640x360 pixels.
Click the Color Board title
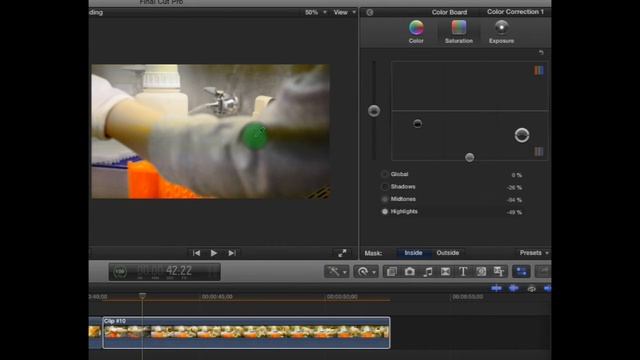(x=449, y=12)
